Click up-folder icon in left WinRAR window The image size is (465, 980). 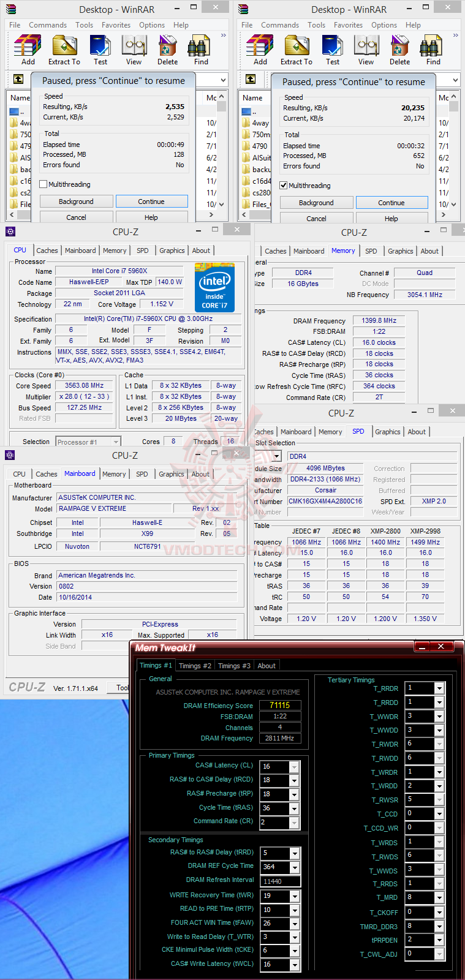click(x=18, y=80)
